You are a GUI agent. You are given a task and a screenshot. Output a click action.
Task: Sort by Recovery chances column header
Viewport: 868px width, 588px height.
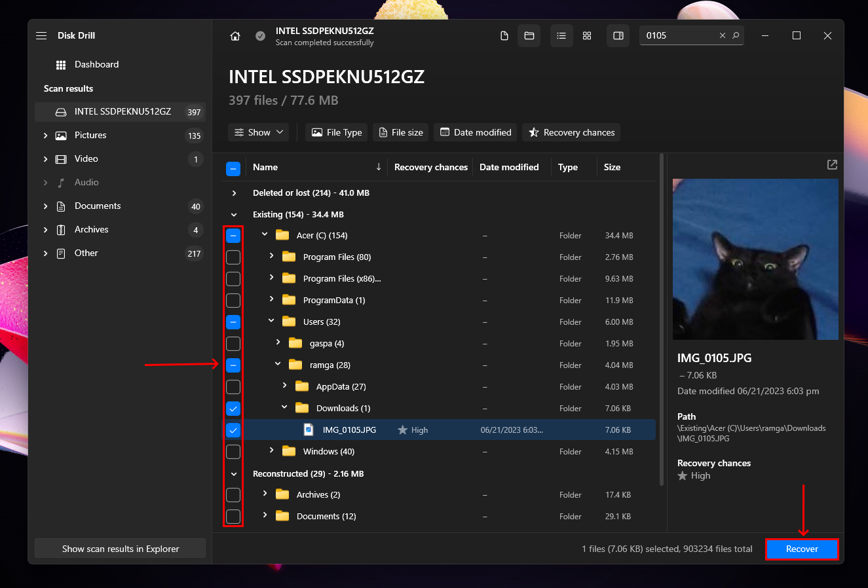pyautogui.click(x=431, y=168)
